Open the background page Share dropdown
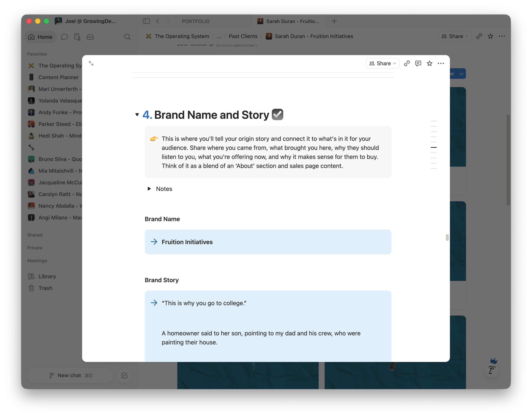The height and width of the screenshot is (417, 532). pos(455,36)
